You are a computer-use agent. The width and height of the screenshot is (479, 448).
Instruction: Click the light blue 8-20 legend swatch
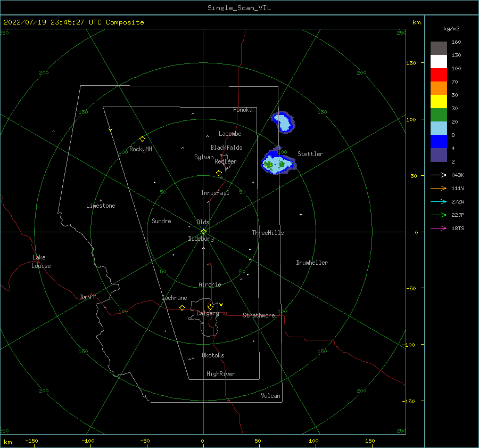439,128
